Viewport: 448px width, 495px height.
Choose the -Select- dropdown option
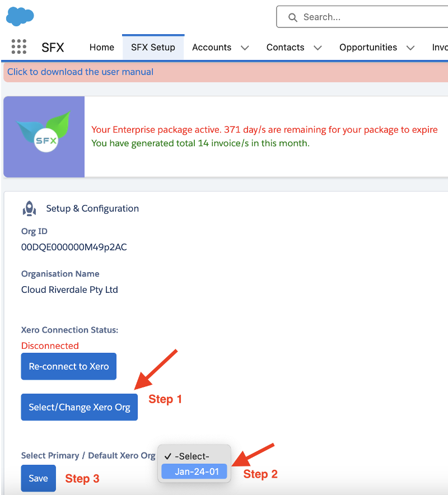tap(194, 456)
